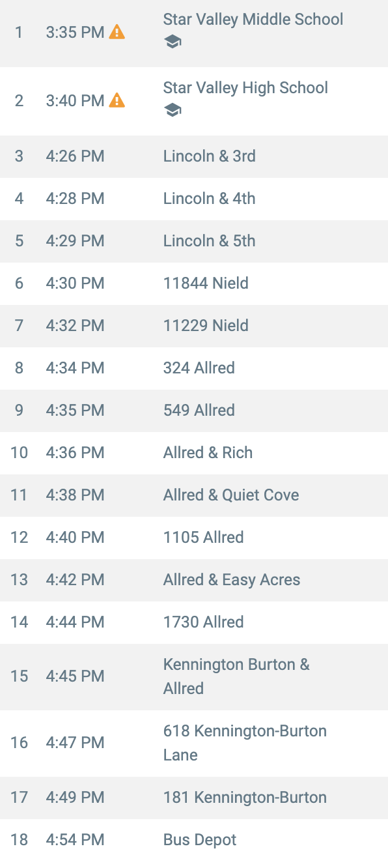Open the Allred & Rich stop
This screenshot has height=868, width=388.
tap(194, 453)
